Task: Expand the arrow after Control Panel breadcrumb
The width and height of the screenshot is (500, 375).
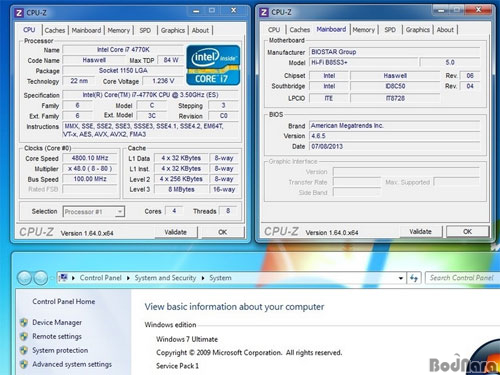Action: point(128,278)
